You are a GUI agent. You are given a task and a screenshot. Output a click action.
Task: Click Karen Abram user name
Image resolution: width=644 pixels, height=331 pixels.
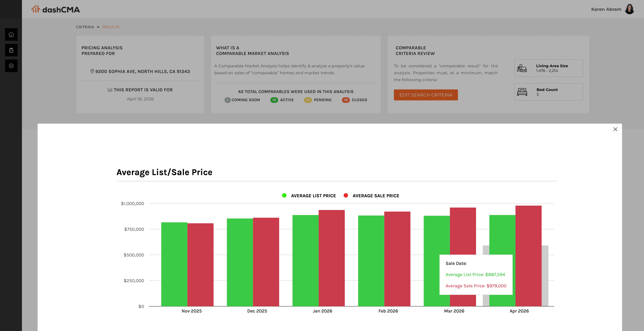click(606, 9)
